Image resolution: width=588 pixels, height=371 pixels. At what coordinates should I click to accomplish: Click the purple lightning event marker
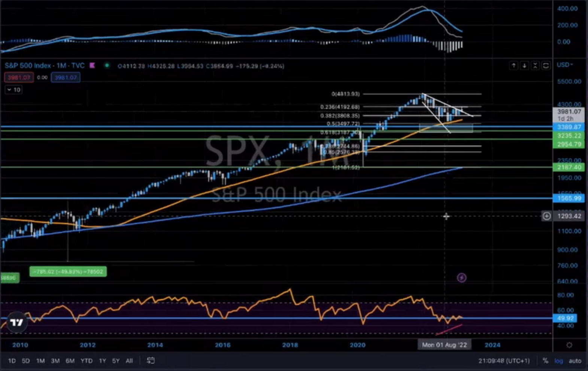[x=461, y=278]
